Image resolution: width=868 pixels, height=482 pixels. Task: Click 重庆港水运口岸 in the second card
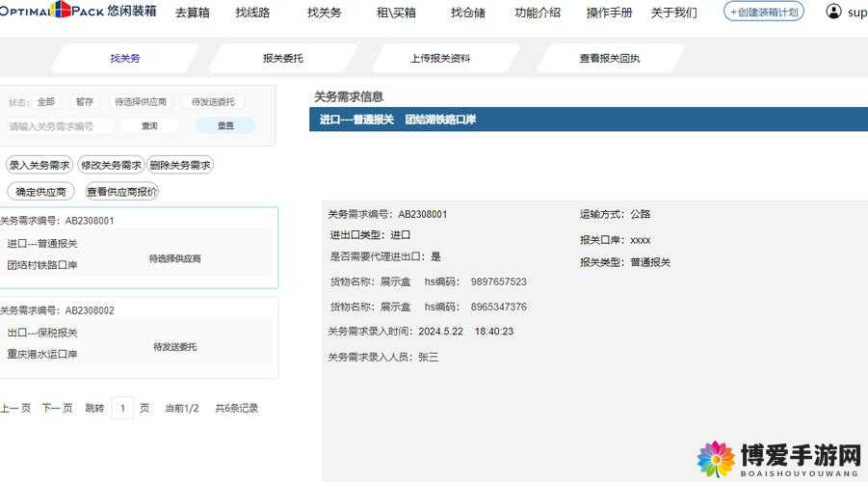tap(42, 354)
